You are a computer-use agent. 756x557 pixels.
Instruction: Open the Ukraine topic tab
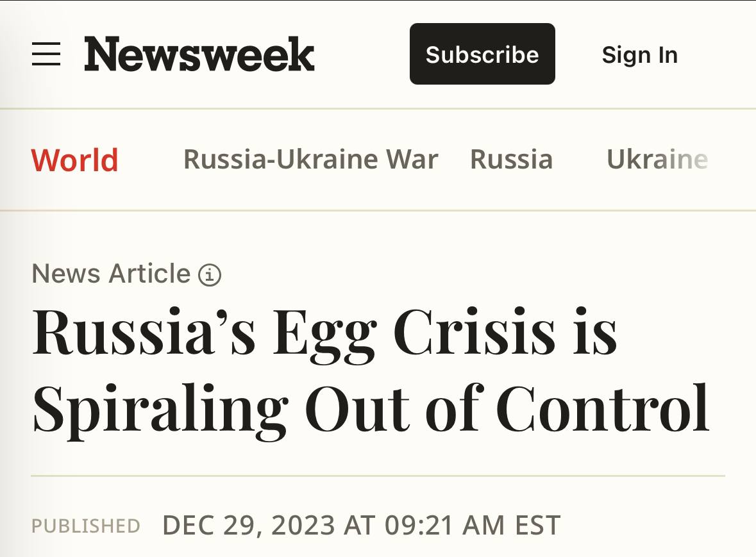tap(657, 159)
